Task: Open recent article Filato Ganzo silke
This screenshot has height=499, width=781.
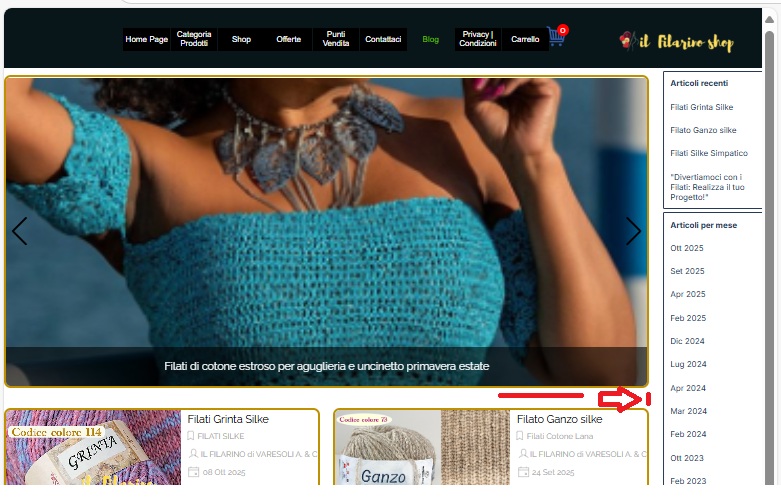Action: pyautogui.click(x=703, y=130)
